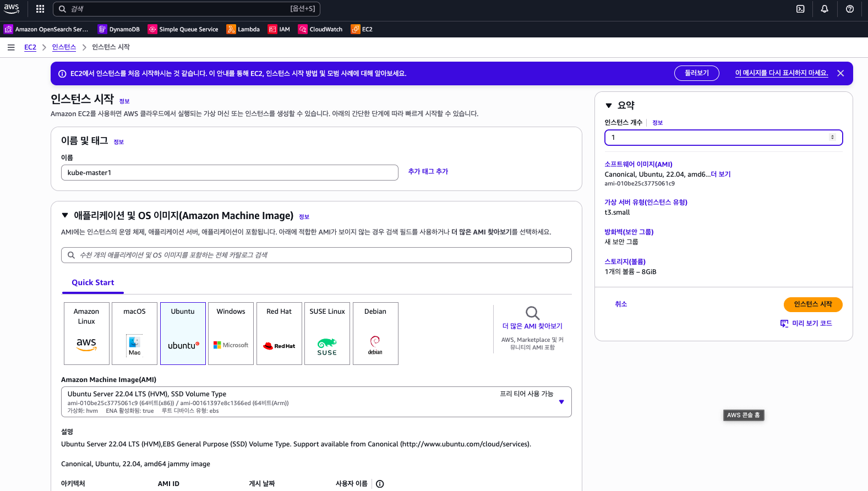Open the 미리 보기 코드 link
This screenshot has height=491, width=868.
coord(812,324)
